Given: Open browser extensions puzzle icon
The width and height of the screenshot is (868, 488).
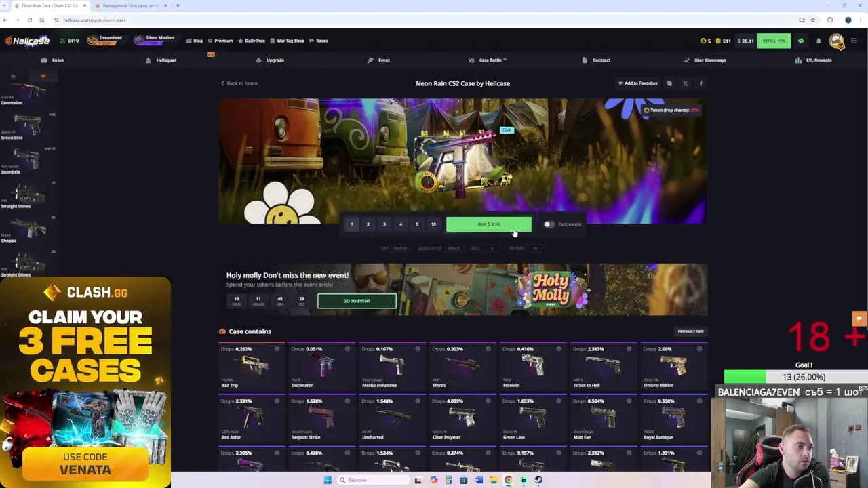Looking at the screenshot, I should [x=830, y=20].
